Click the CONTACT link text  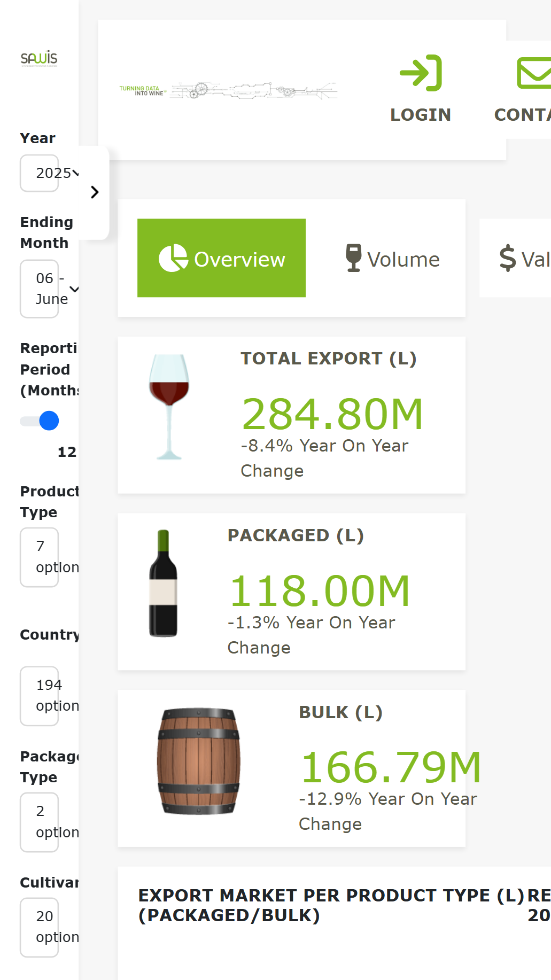click(x=522, y=115)
